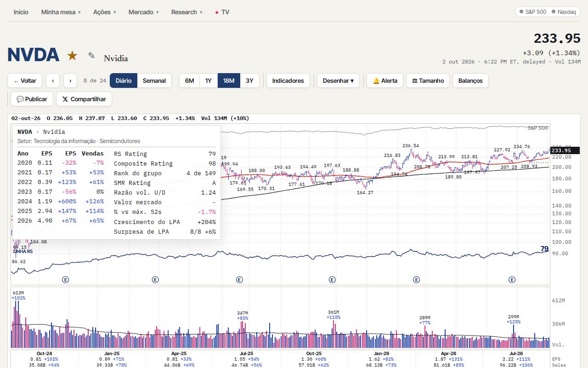Click the pencil edit icon next to Nvidia
Viewport: 588px width, 368px height.
tap(91, 56)
